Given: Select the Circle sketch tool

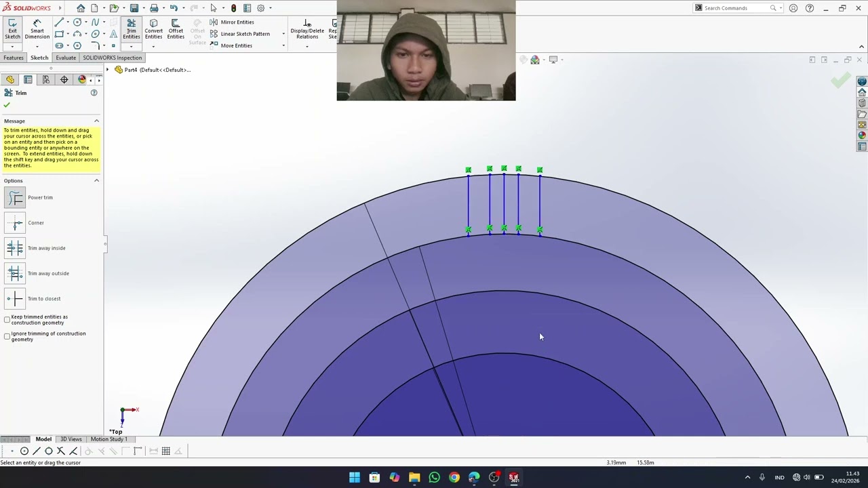Looking at the screenshot, I should click(77, 22).
